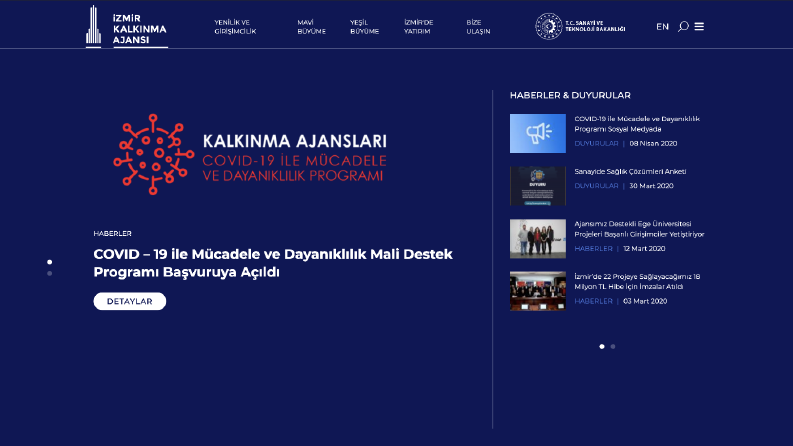This screenshot has height=446, width=793.
Task: Open COVID-19 Programı Sosyal Medyada news title
Action: pos(637,124)
